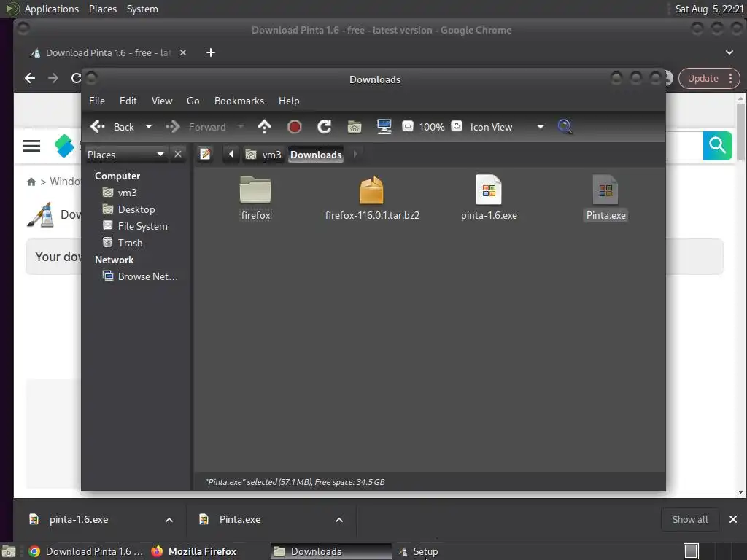The height and width of the screenshot is (560, 747).
Task: Reset zoom by clicking 100%
Action: pos(432,127)
